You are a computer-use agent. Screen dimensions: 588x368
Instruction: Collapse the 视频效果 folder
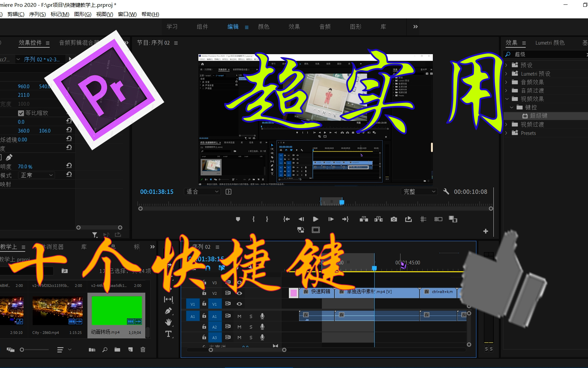point(507,99)
